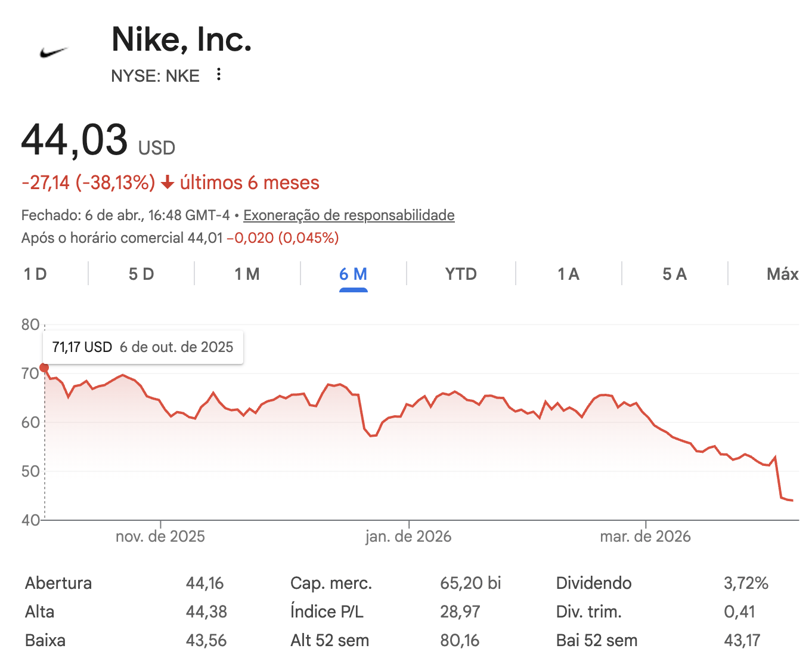Click the Alt 52 sem statistic label
This screenshot has height=667, width=812.
[329, 640]
